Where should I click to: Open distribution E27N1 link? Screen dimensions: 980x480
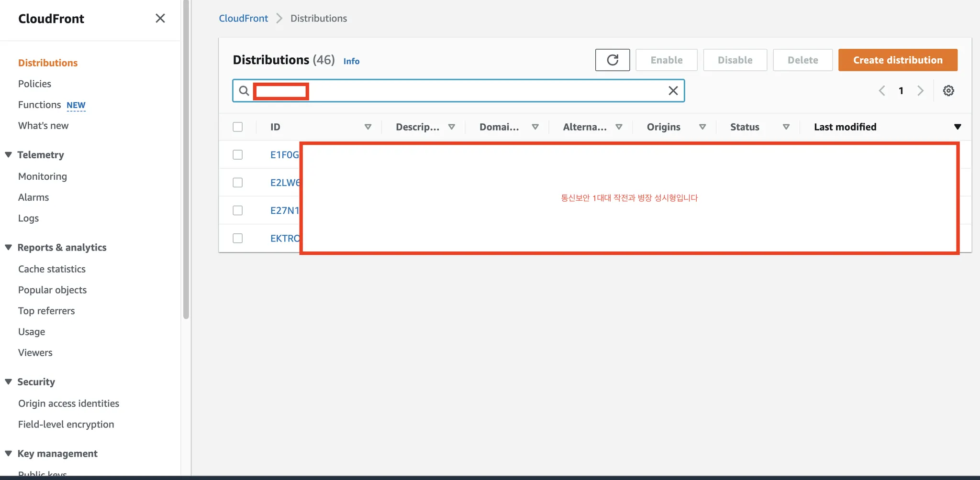coord(285,210)
